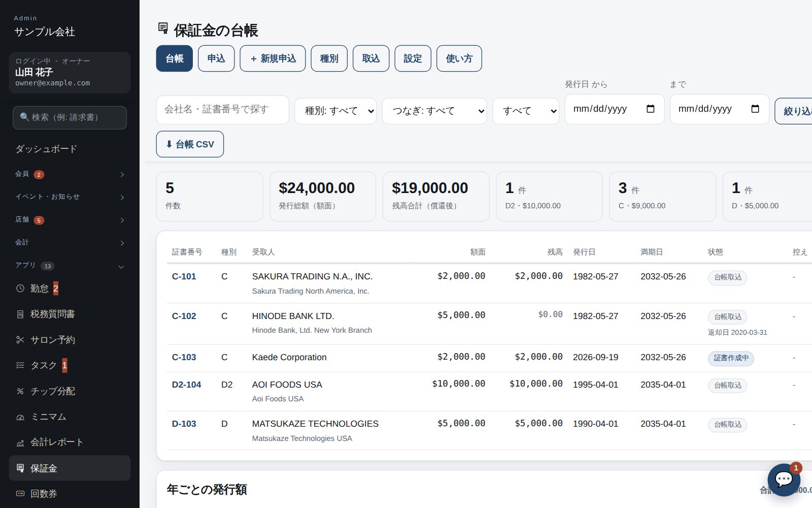Open the chat bubble widget
Image resolution: width=812 pixels, height=508 pixels.
pyautogui.click(x=784, y=479)
